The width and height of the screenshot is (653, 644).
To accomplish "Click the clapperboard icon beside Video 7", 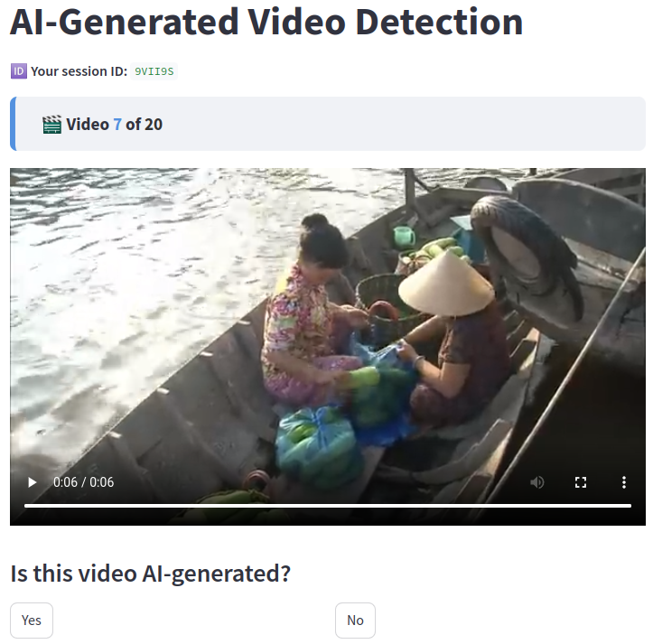I will [51, 124].
